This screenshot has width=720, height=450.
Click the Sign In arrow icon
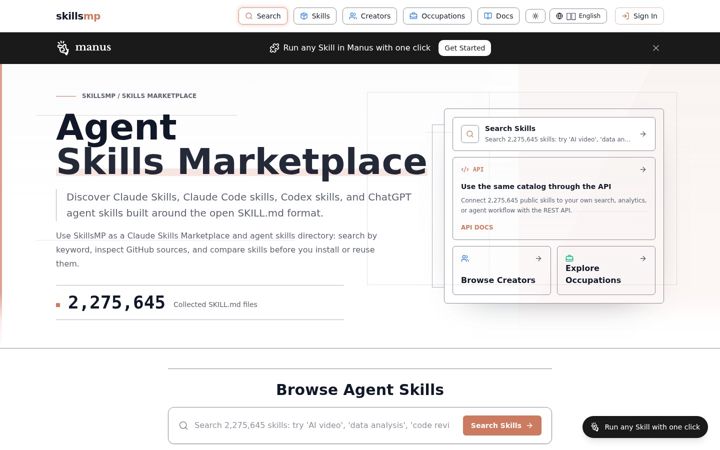click(x=625, y=16)
